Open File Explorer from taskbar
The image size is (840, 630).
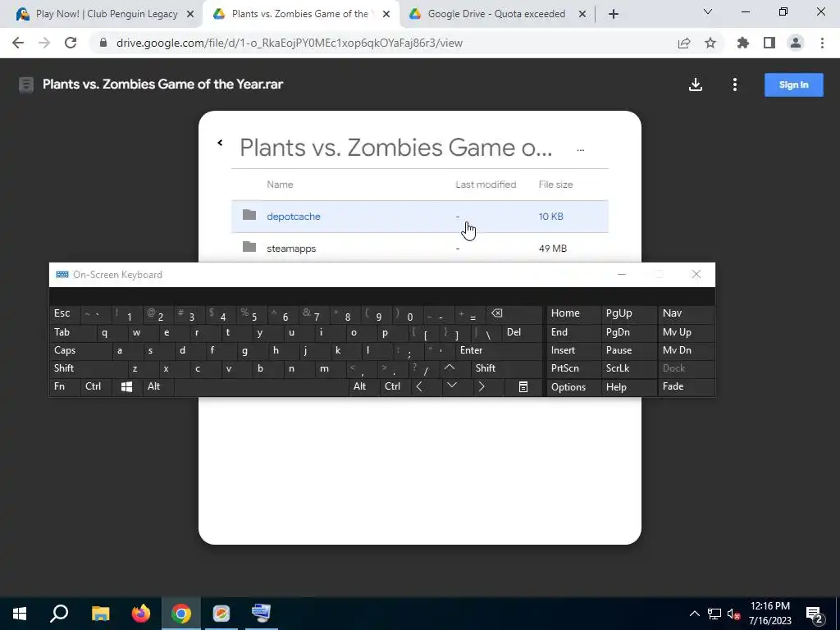pyautogui.click(x=100, y=614)
